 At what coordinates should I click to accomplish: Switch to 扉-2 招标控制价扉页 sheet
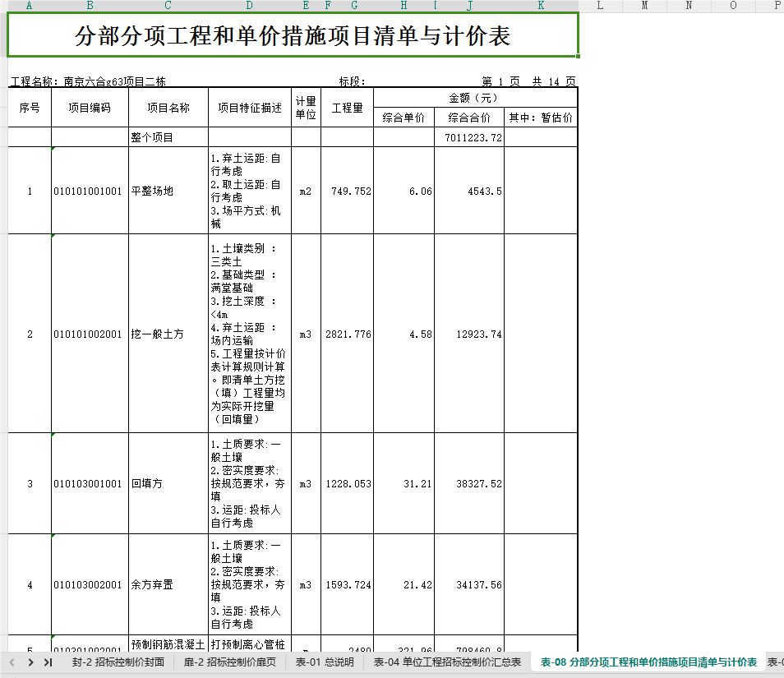click(x=229, y=662)
